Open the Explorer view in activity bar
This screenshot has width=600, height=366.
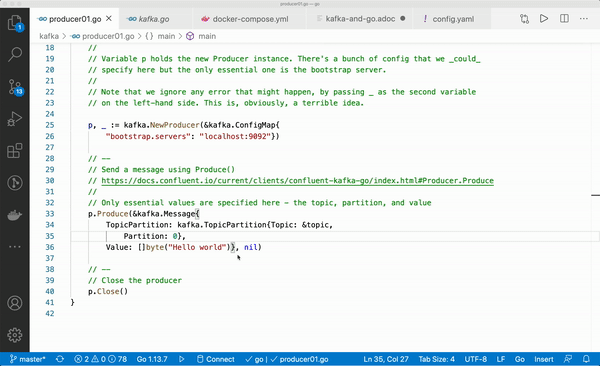(x=15, y=23)
